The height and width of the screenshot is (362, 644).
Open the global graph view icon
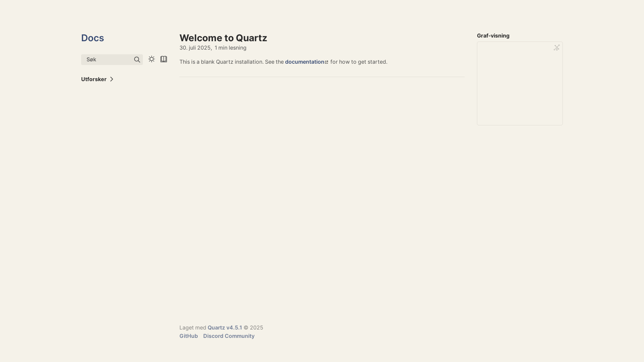(557, 48)
